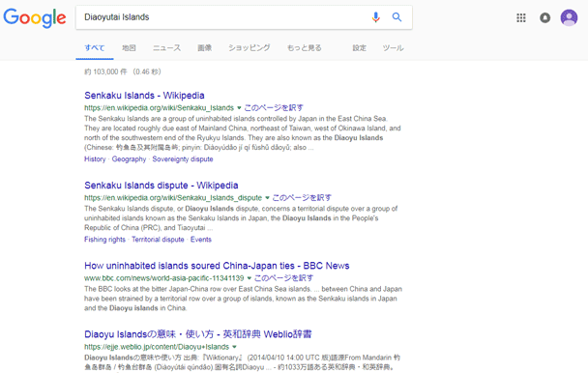Open the History sitelink
The width and height of the screenshot is (588, 373).
95,158
